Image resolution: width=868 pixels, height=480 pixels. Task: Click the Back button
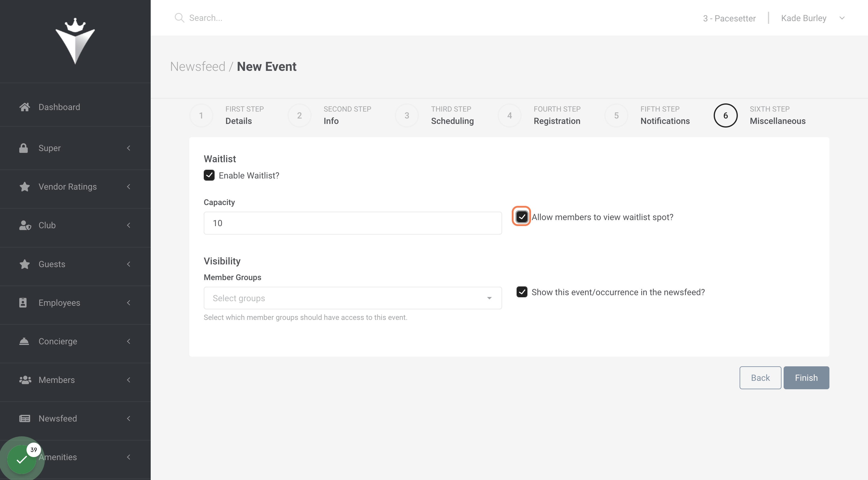click(760, 377)
